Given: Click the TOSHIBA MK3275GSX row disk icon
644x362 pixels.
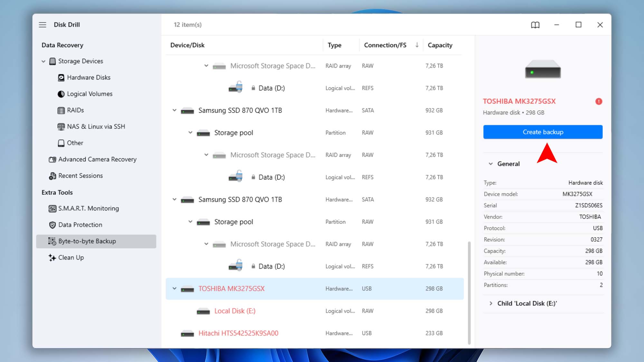Looking at the screenshot, I should [187, 289].
